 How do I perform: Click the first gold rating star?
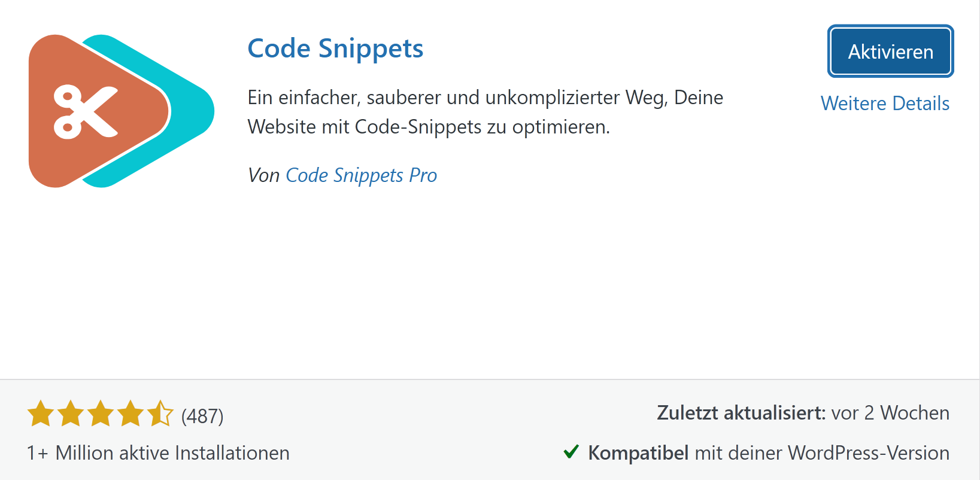(x=41, y=412)
